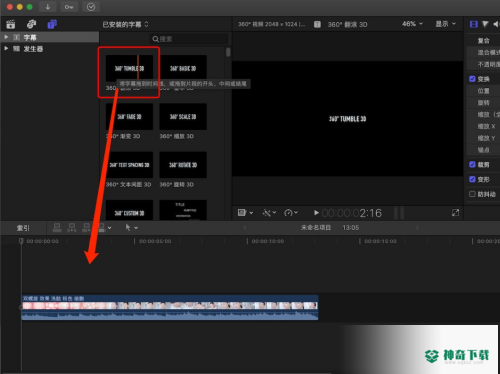Click the 位置 position row
Image resolution: width=500 pixels, height=374 pixels.
click(x=483, y=91)
